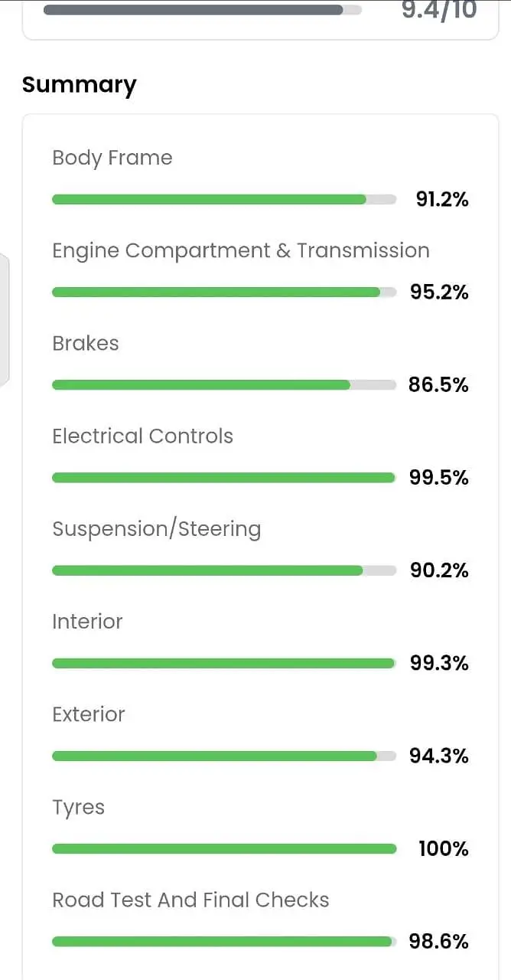Click the Summary section heading
Screen dimensions: 511x980
[x=79, y=84]
